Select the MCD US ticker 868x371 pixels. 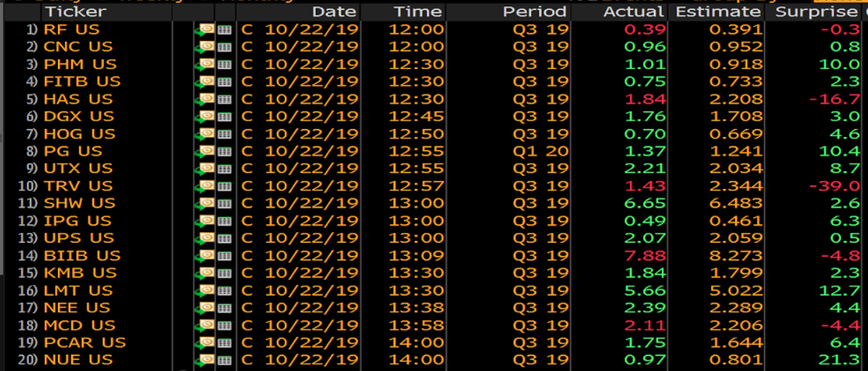[79, 325]
